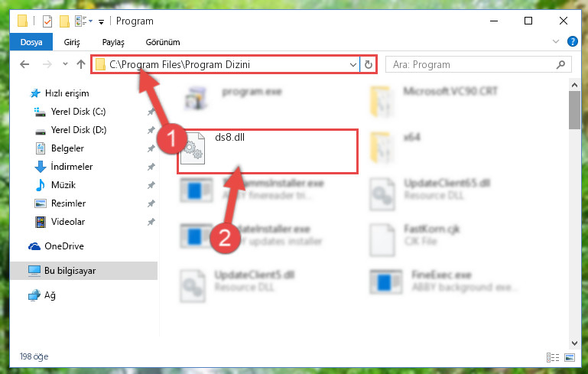
Task: Click the Properties quick access icon
Action: (x=47, y=21)
